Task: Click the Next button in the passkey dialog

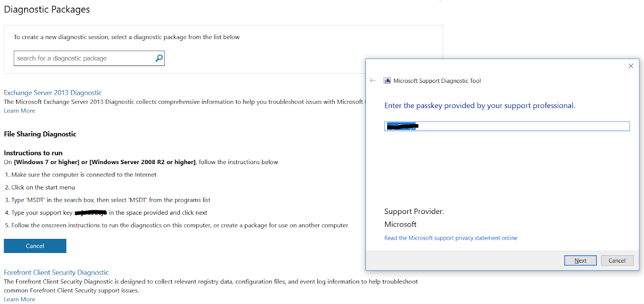Action: coord(580,260)
